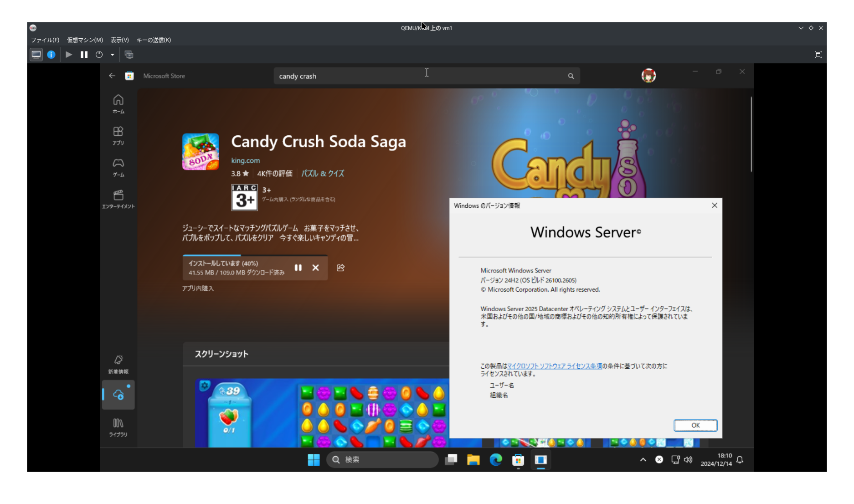Open the user profile avatar
Viewport: 854px width, 504px height.
coord(648,76)
